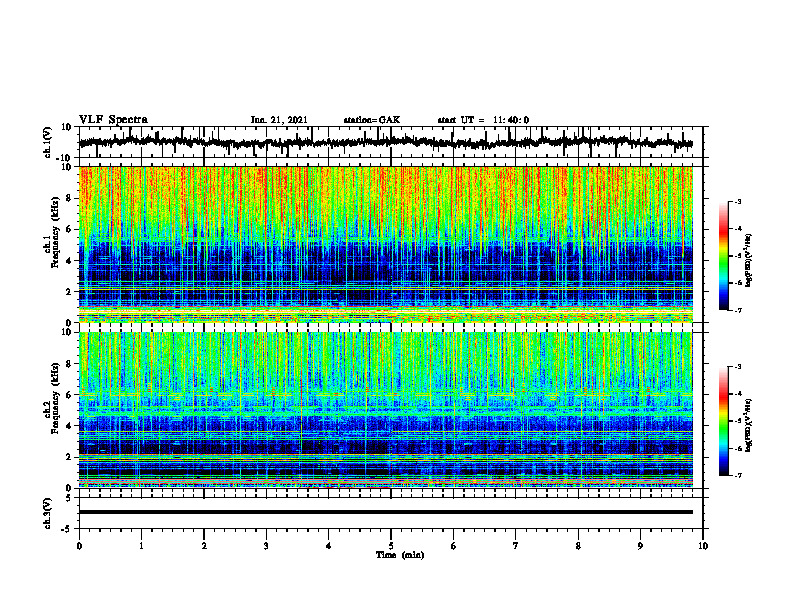The width and height of the screenshot is (792, 612).
Task: Select the "0" tick on the time axis
Action: (79, 546)
